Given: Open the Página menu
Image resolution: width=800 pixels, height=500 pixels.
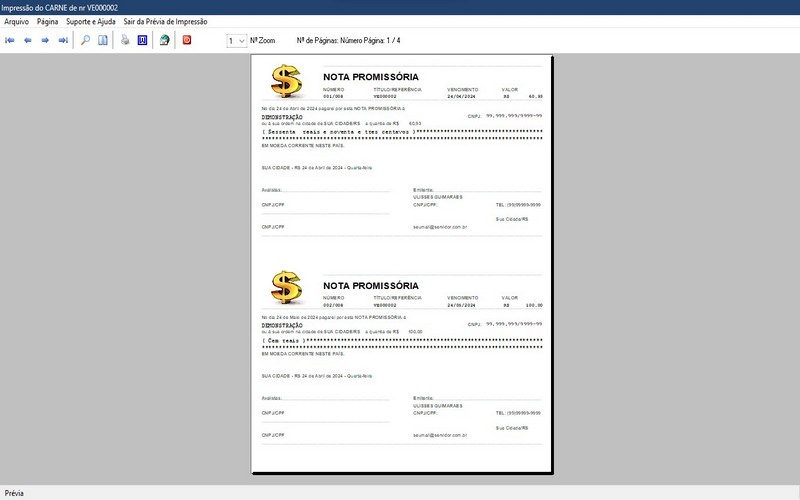Looking at the screenshot, I should (x=47, y=21).
